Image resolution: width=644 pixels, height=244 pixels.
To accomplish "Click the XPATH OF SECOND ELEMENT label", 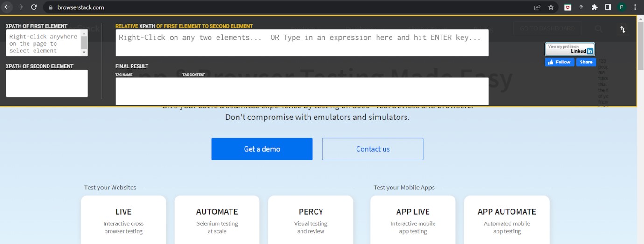I will pos(40,66).
